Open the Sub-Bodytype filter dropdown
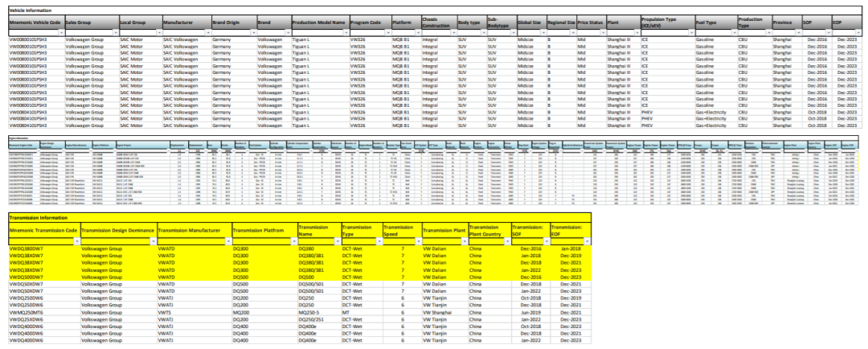 [x=514, y=33]
